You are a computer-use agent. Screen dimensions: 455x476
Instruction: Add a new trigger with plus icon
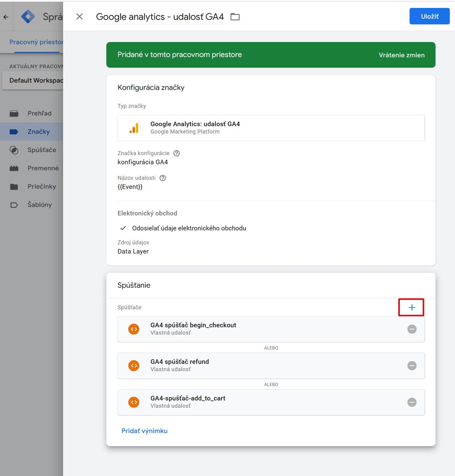pos(412,308)
